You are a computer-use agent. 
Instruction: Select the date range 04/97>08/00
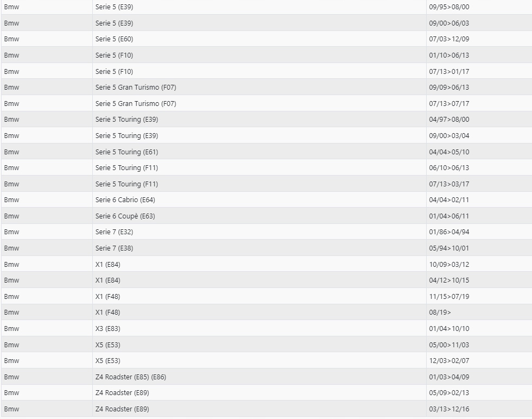449,120
